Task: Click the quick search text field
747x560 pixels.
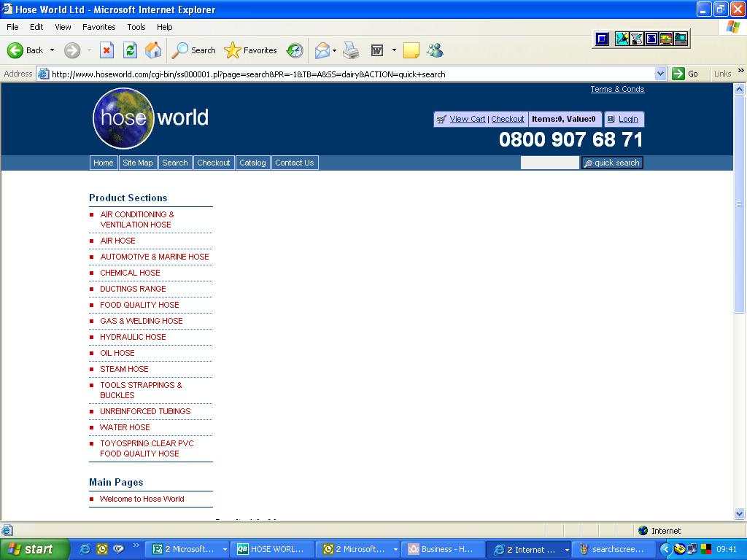Action: (x=549, y=163)
